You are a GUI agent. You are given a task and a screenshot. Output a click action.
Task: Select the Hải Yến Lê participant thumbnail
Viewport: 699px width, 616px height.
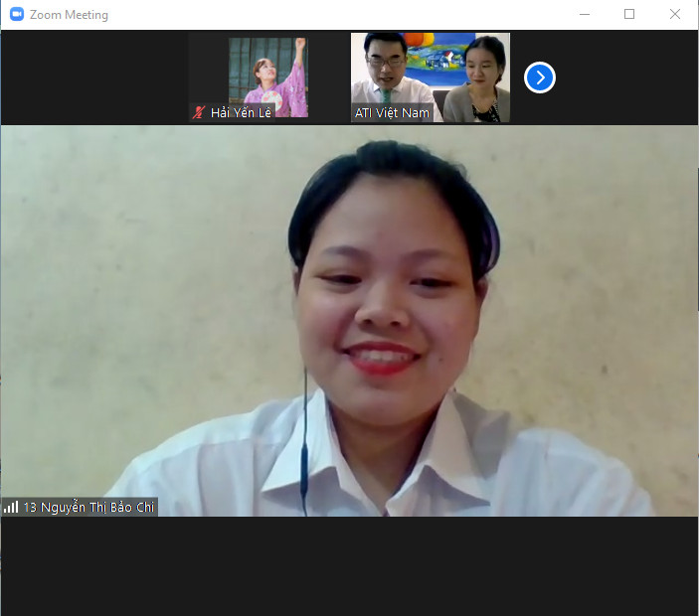click(x=268, y=77)
